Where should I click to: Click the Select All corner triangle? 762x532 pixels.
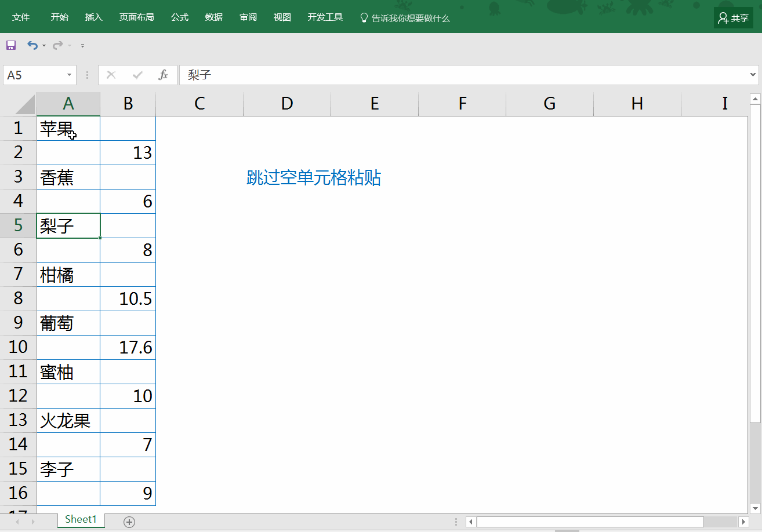25,104
